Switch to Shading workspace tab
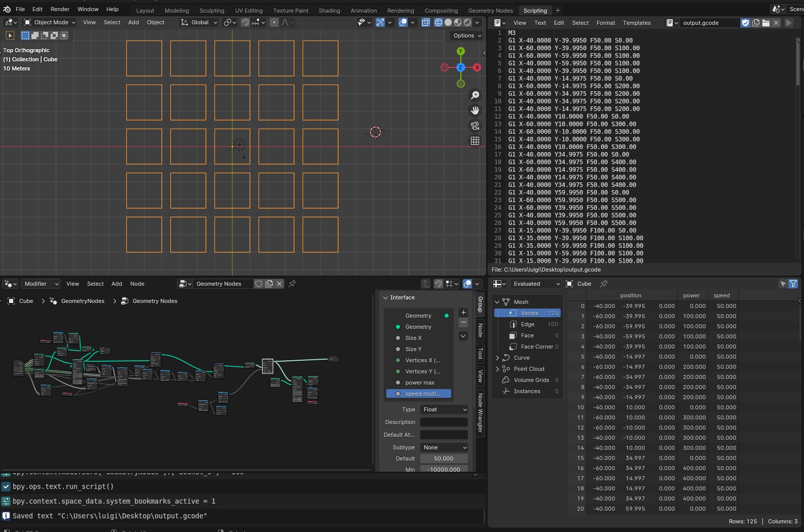This screenshot has width=804, height=532. point(330,11)
